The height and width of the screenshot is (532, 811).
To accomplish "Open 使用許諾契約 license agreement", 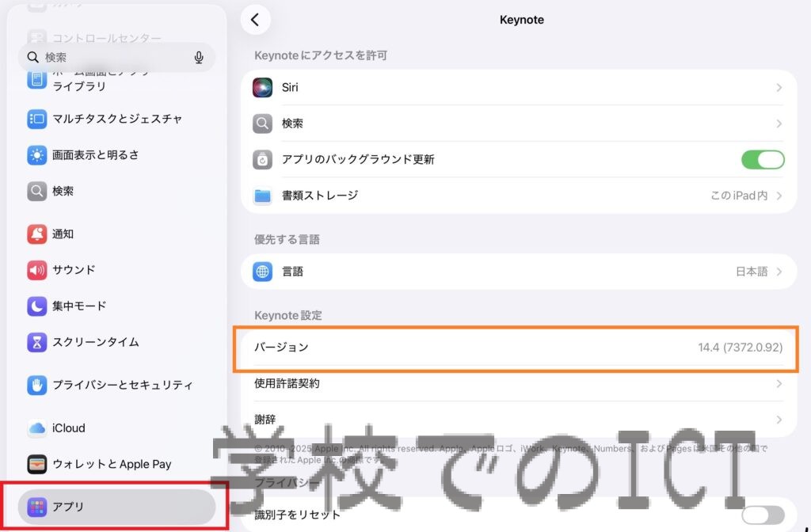I will click(x=518, y=384).
